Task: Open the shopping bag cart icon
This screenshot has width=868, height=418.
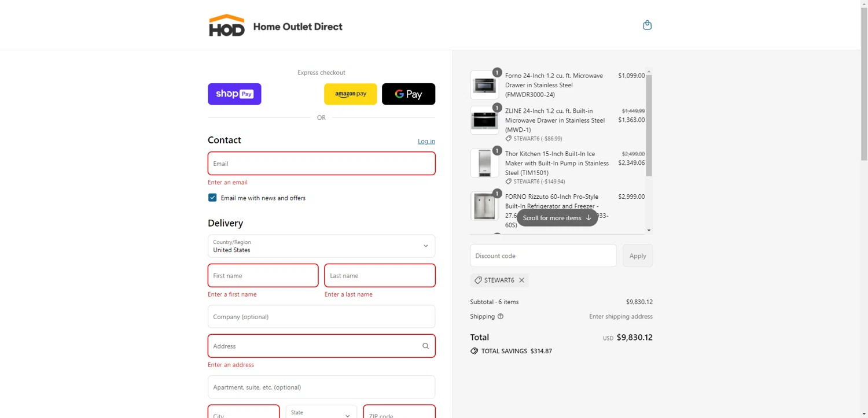Action: (x=647, y=25)
